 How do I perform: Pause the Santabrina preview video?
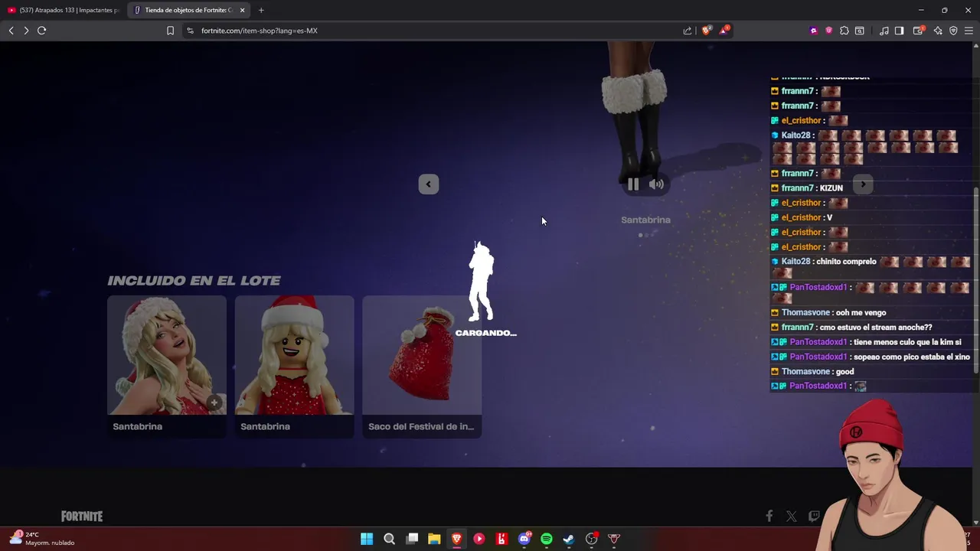point(633,184)
